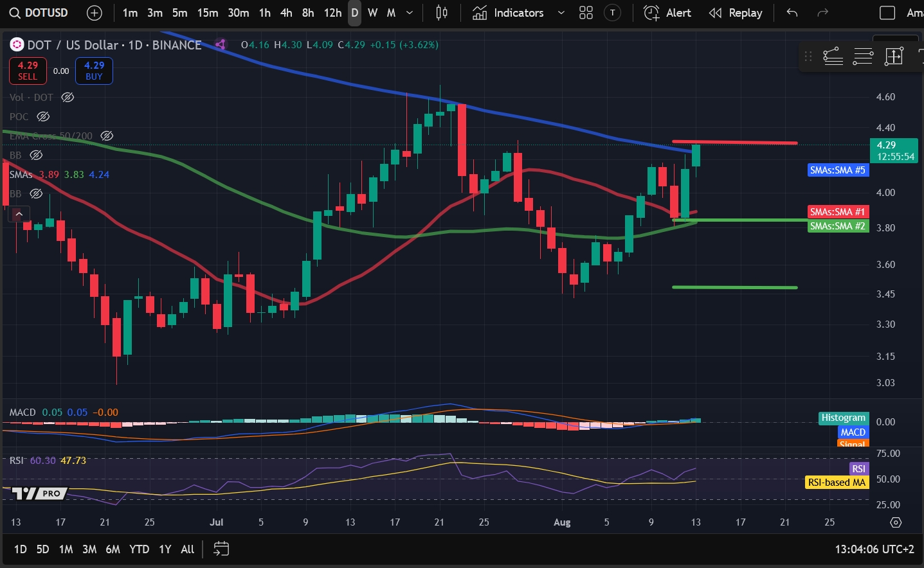
Task: Click the go to date calendar icon
Action: click(221, 549)
